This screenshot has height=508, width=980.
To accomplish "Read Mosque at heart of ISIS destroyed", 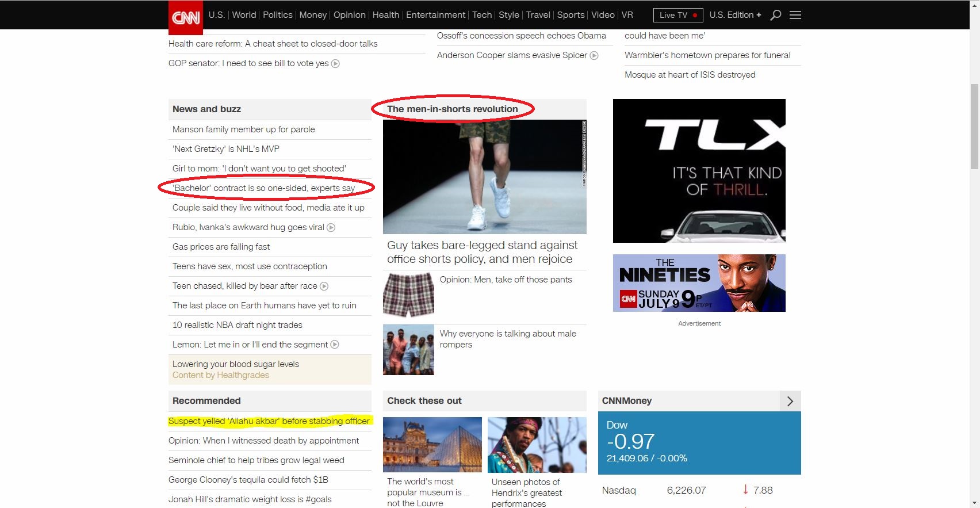I will 690,75.
